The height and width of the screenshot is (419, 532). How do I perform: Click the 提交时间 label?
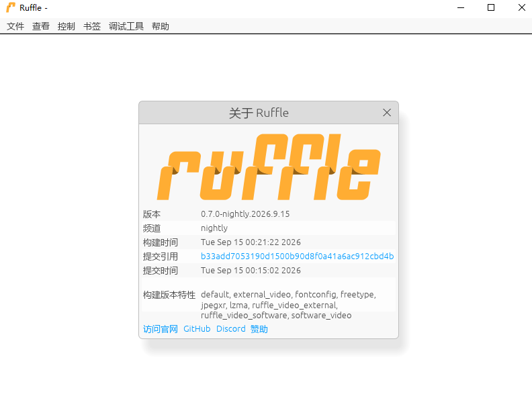click(x=161, y=271)
